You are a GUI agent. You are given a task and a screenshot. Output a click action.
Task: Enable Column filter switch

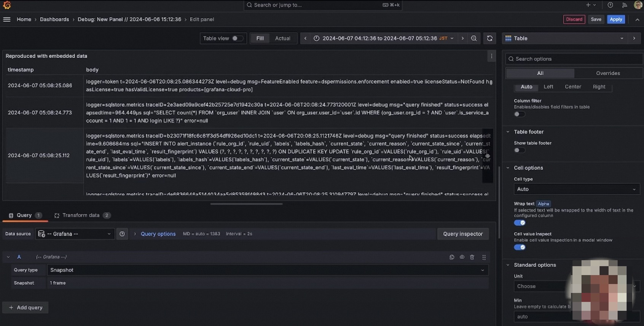(x=519, y=114)
